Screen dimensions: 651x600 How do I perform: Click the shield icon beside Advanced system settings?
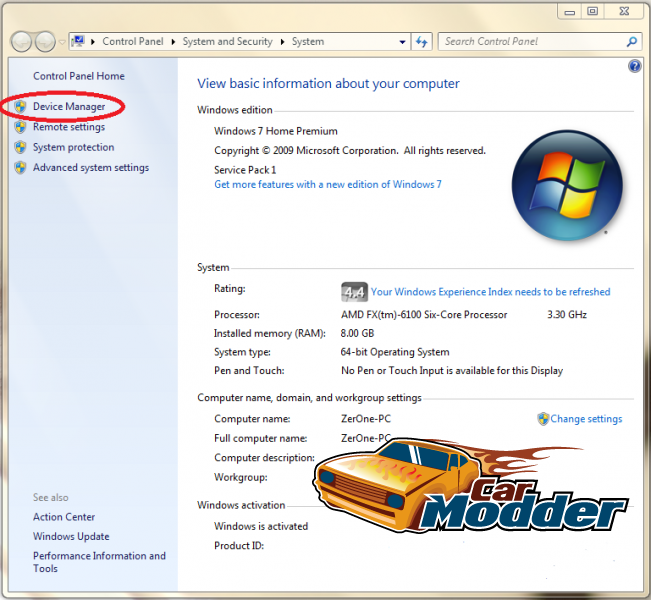(20, 167)
